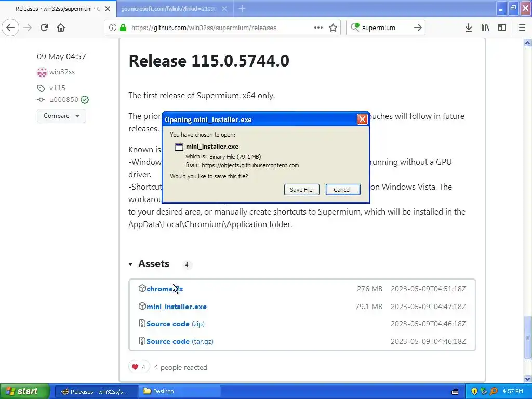Collapse the Assets section triangle

click(x=130, y=264)
